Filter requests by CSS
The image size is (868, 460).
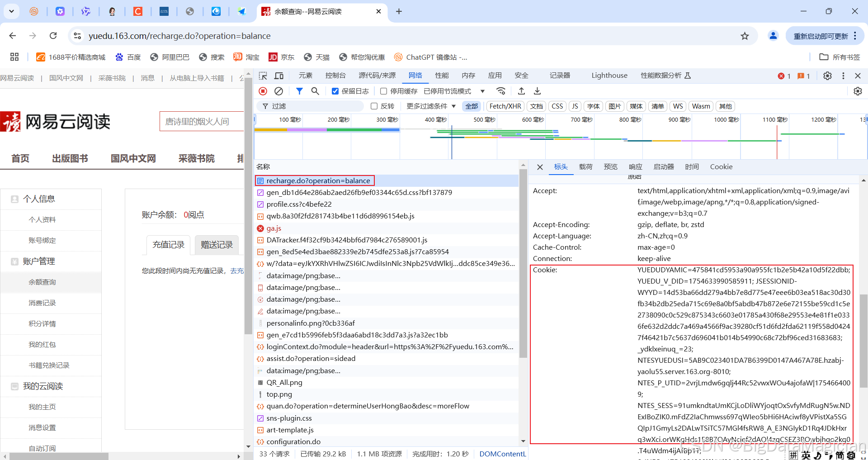point(557,106)
